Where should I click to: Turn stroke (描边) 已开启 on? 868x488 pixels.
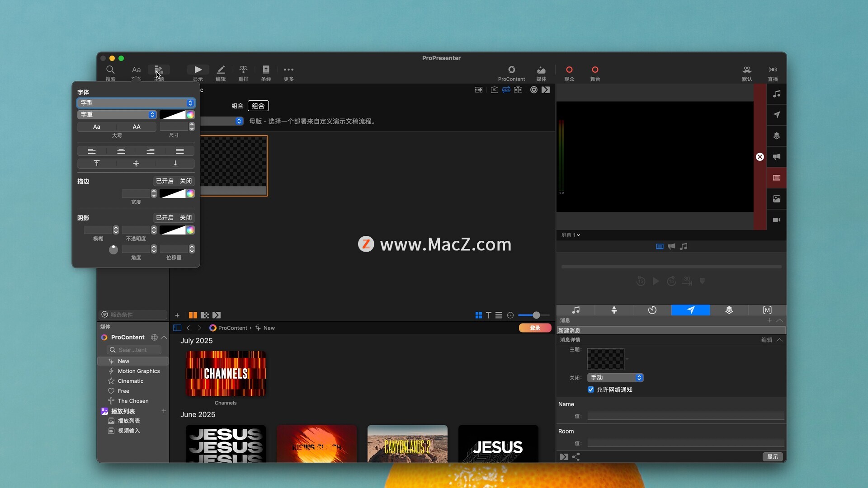(x=165, y=181)
